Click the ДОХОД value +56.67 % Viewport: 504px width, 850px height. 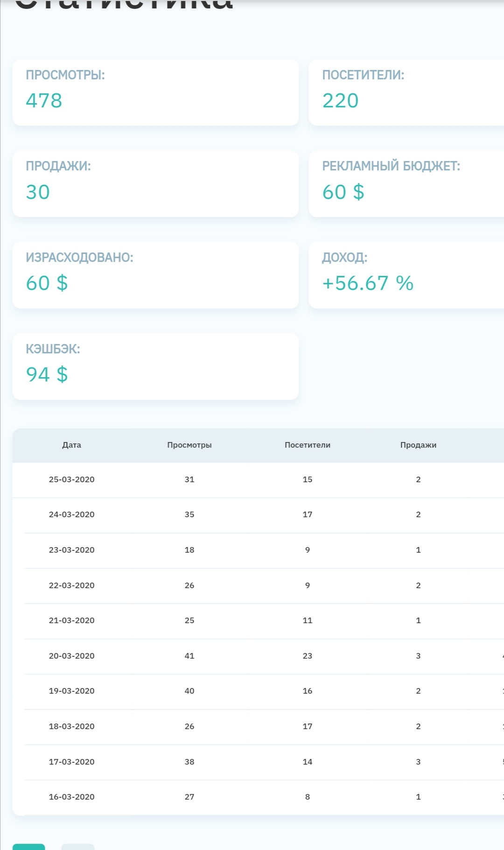[x=368, y=283]
